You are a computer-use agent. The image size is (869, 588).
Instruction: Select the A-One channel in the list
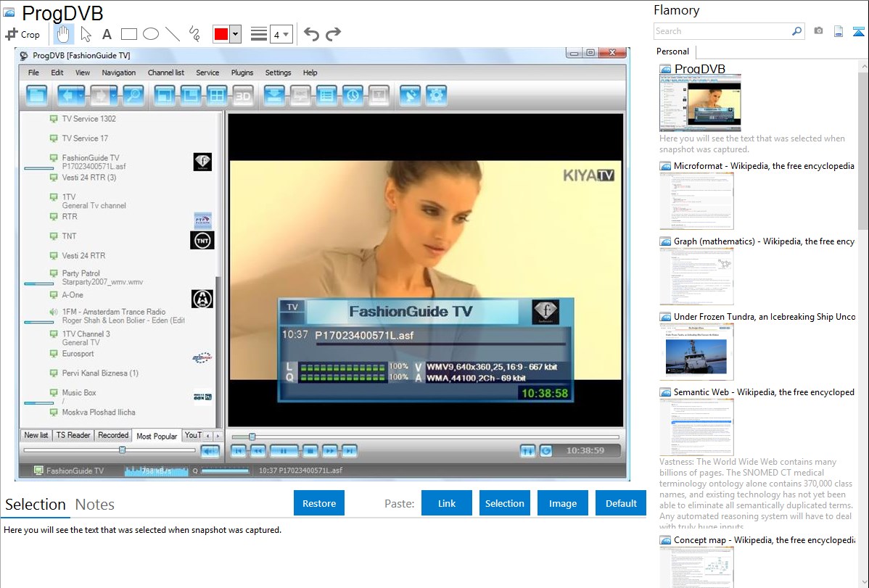click(x=72, y=295)
